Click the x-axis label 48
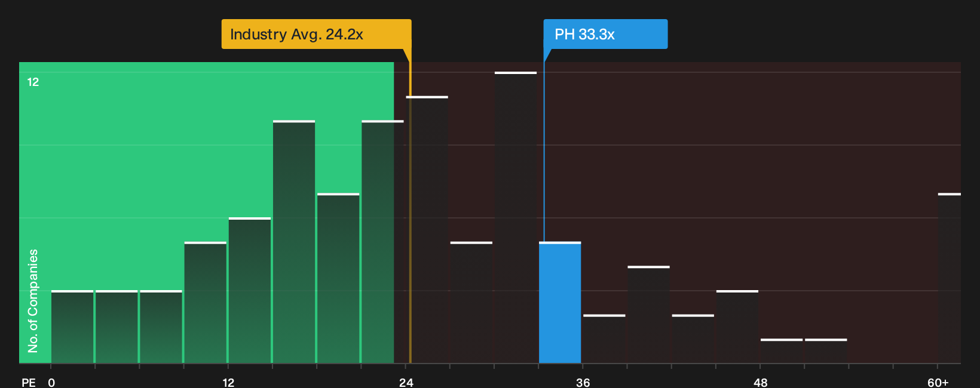Screen dimensions: 980x388 [x=760, y=382]
